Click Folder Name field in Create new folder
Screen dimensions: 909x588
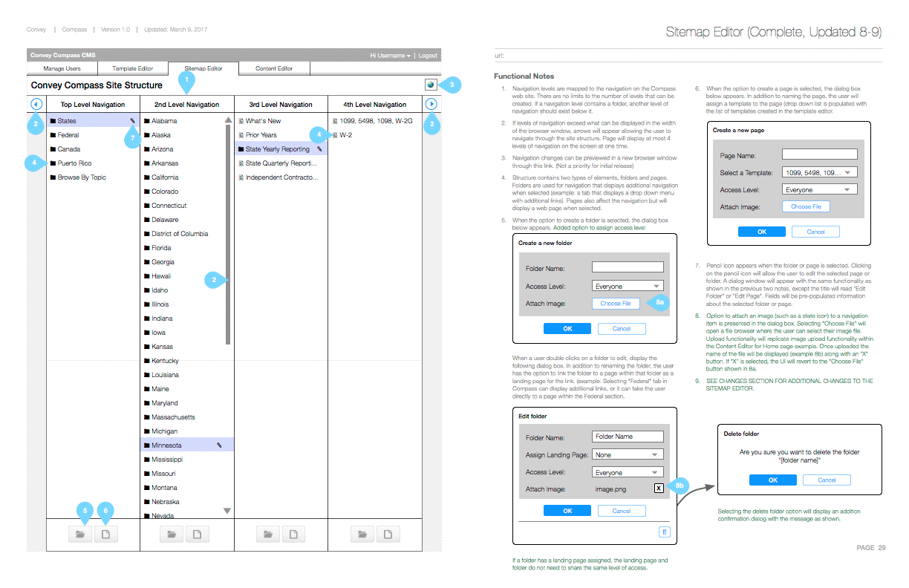point(628,267)
